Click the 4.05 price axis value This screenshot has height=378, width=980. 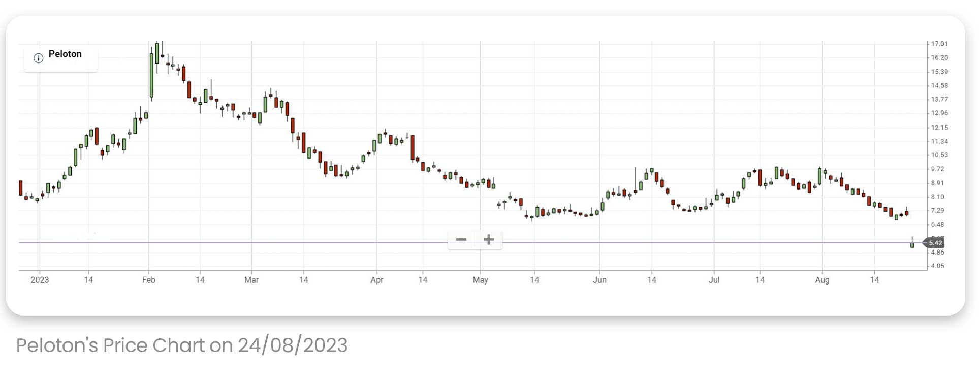(938, 266)
